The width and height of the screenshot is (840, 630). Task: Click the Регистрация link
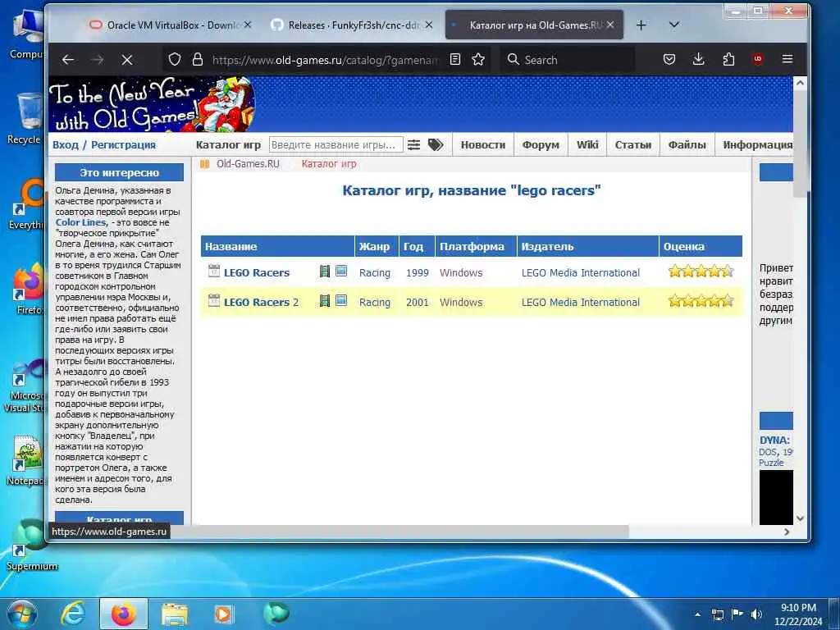(123, 144)
